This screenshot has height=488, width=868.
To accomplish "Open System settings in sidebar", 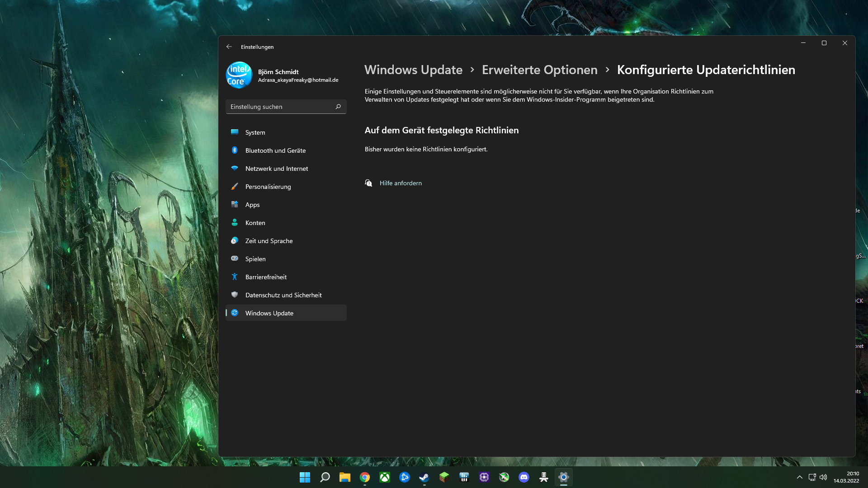I will [x=255, y=132].
